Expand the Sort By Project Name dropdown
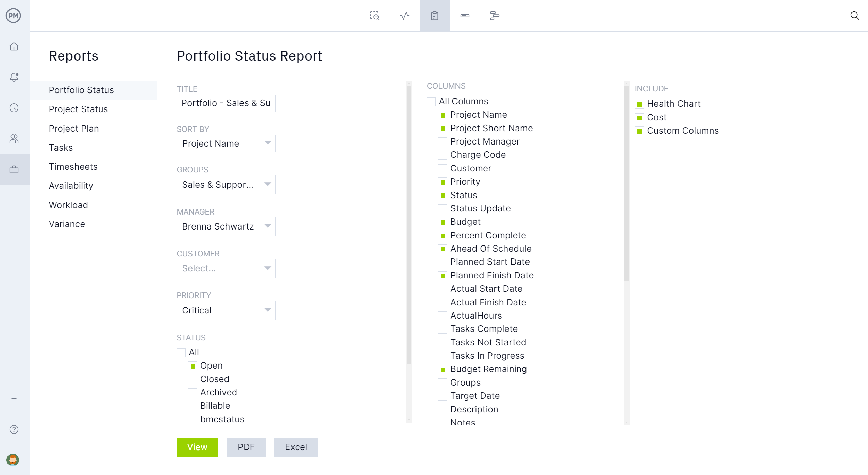This screenshot has height=475, width=868. coord(267,143)
